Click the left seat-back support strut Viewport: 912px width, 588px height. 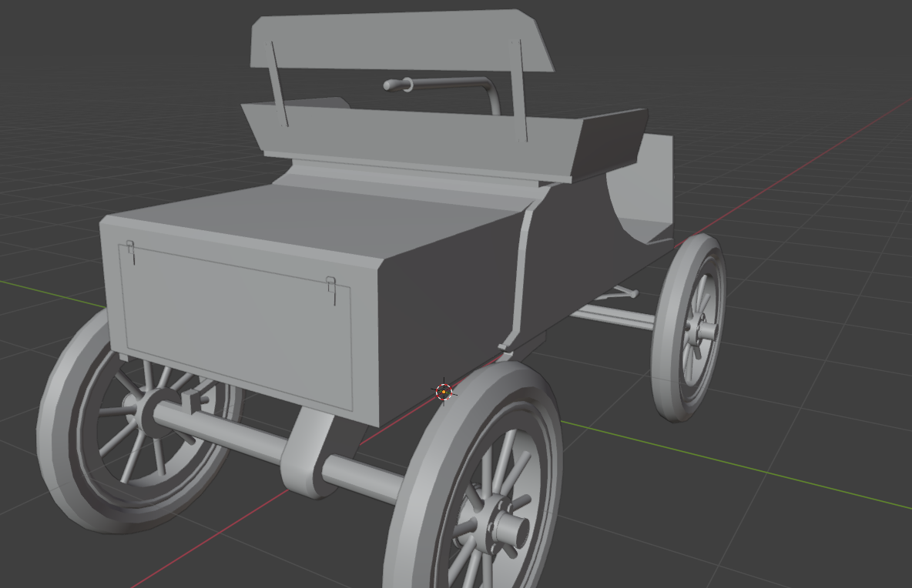277,84
